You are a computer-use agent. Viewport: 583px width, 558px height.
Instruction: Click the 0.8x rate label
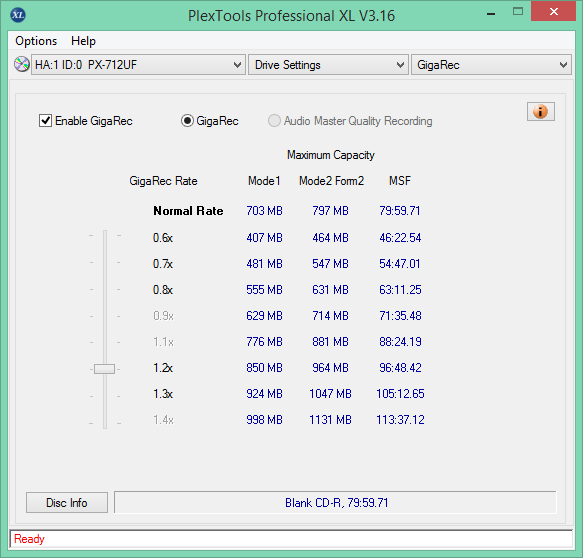163,290
